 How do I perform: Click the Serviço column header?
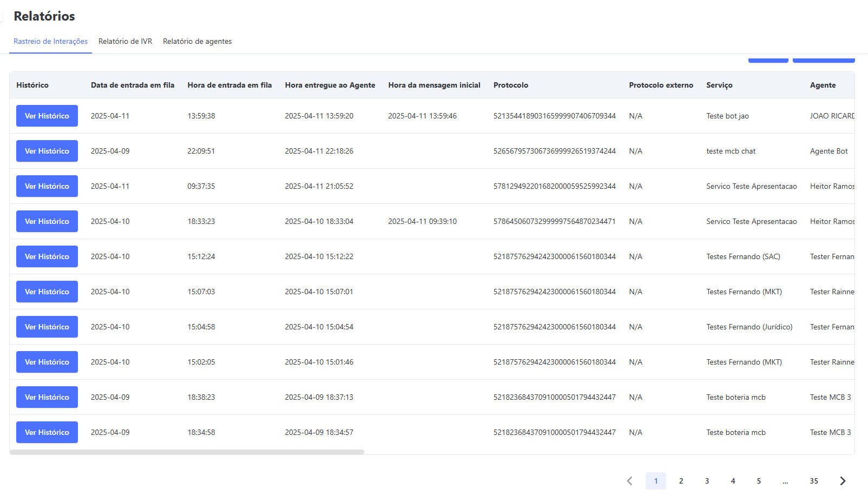pyautogui.click(x=719, y=85)
